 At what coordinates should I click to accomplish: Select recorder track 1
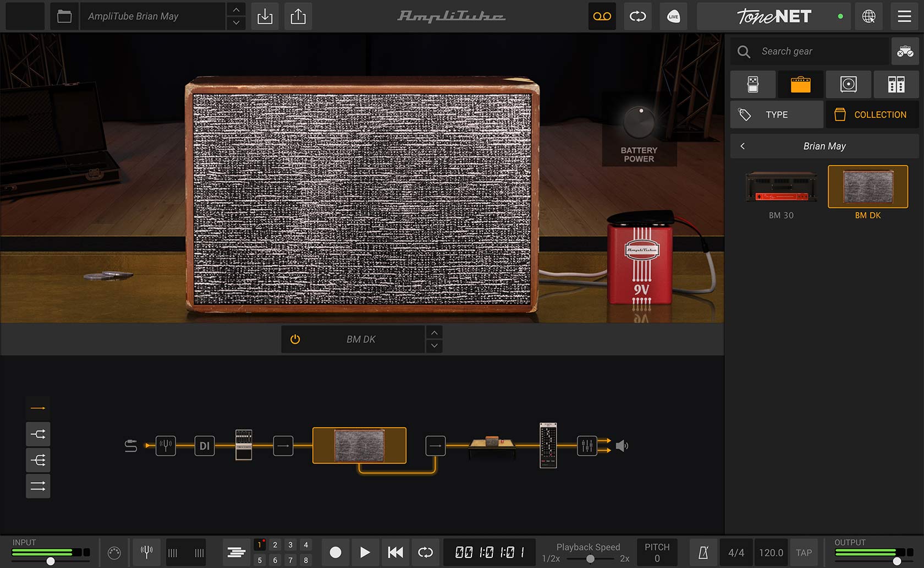tap(260, 545)
